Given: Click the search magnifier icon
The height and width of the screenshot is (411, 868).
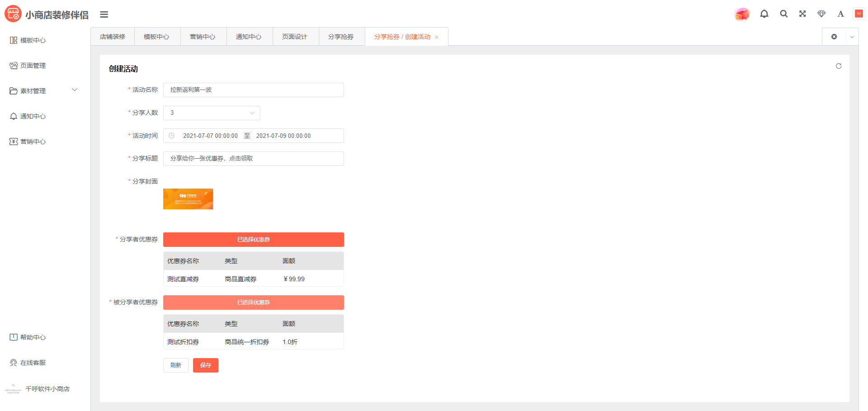Looking at the screenshot, I should coord(784,14).
